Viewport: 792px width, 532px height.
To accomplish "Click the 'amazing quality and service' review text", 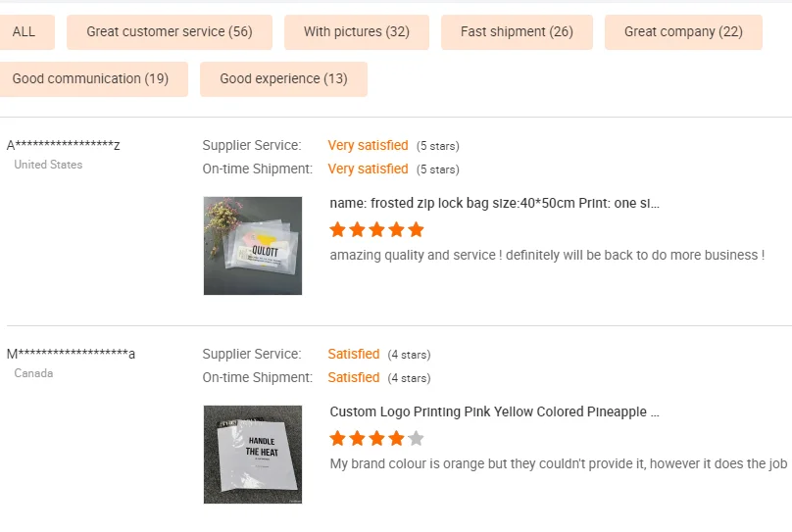I will [x=546, y=255].
